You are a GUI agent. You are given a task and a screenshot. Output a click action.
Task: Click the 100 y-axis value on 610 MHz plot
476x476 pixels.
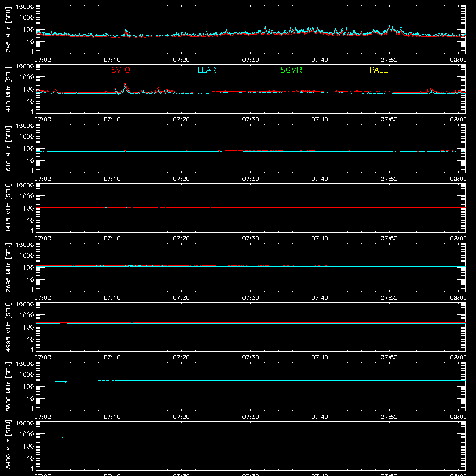pyautogui.click(x=29, y=149)
